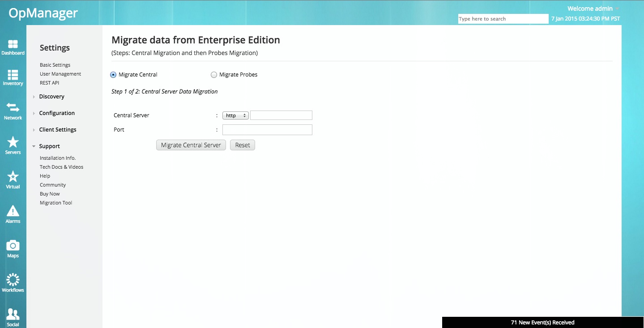The width and height of the screenshot is (644, 328).
Task: Click the Migrate Central Server button
Action: [191, 145]
